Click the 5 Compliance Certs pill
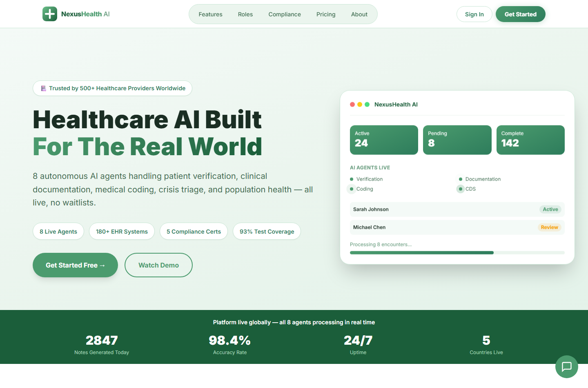 click(194, 232)
